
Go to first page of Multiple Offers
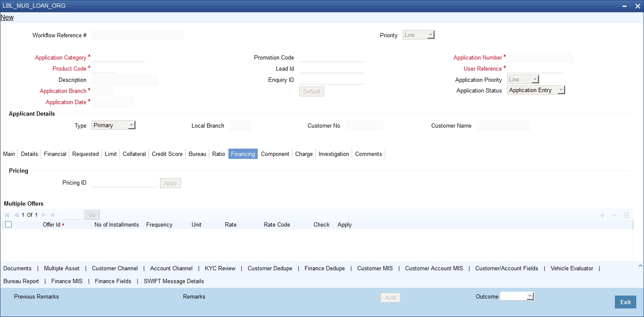(7, 215)
